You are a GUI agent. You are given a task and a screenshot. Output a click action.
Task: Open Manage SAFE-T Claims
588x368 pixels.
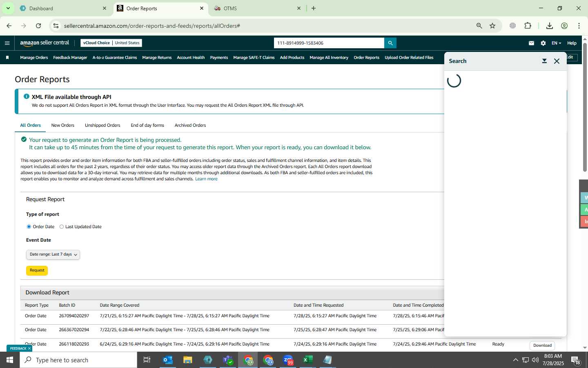pos(254,58)
